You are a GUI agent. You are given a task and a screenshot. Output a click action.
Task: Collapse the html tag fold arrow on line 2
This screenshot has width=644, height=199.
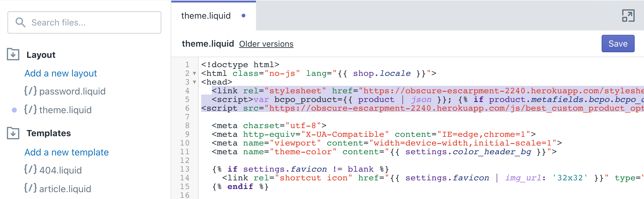click(194, 74)
